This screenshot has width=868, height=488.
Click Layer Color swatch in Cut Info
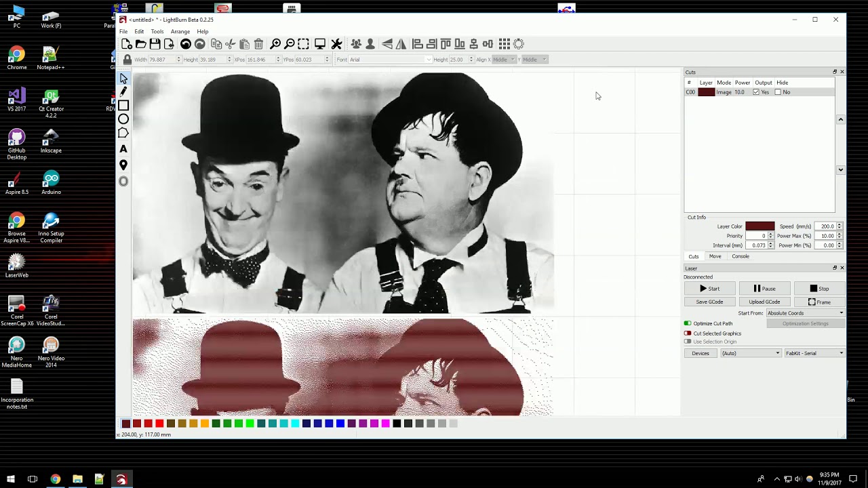click(x=759, y=226)
